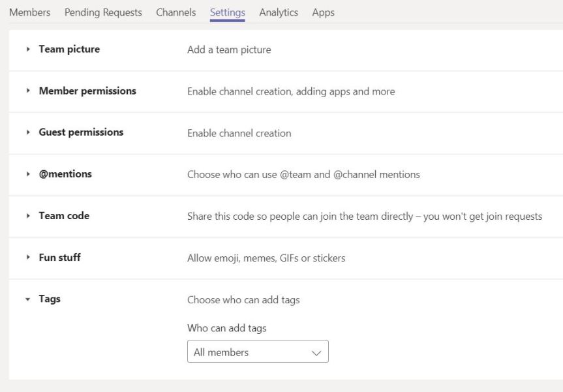Switch to the Pending Requests tab
This screenshot has width=563, height=392.
[x=103, y=12]
